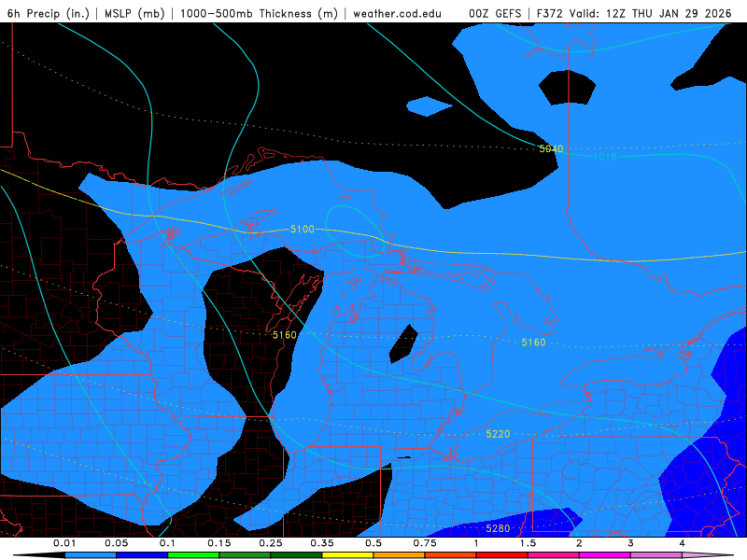Click the '6h Precip (in.)' header label
This screenshot has width=747, height=560.
[x=49, y=13]
